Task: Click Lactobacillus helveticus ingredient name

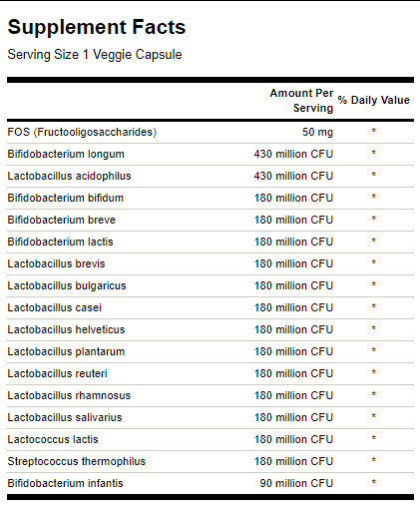Action: click(x=66, y=329)
